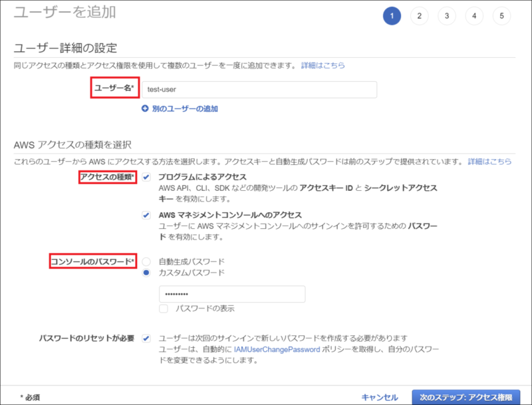Viewport: 532px width, 405px height.
Task: Click the * 必須 footnote text
Action: (x=30, y=397)
